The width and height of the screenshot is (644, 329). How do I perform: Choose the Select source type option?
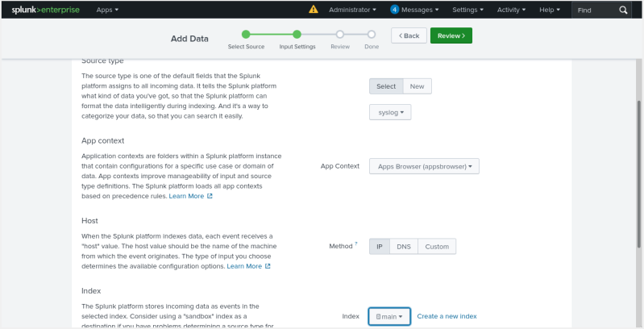(386, 86)
